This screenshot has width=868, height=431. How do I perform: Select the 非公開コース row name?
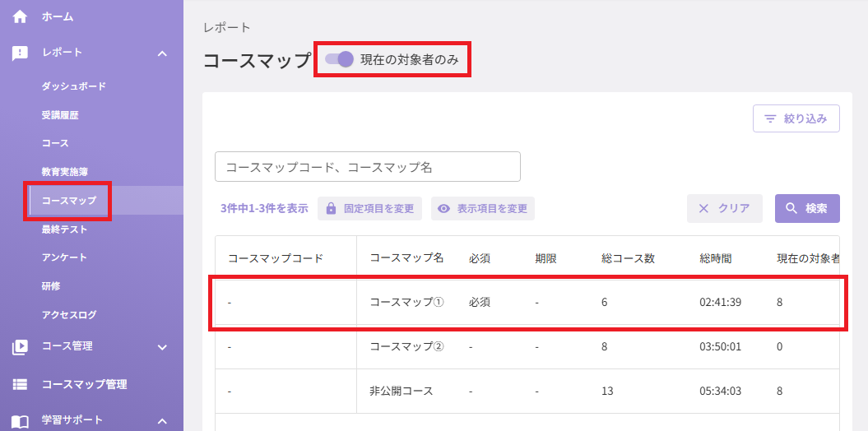pos(401,392)
